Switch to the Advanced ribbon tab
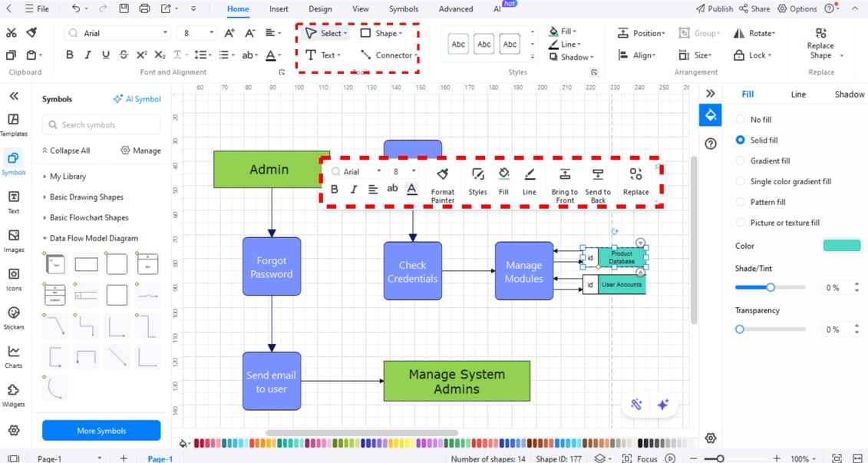This screenshot has height=463, width=868. pos(456,9)
